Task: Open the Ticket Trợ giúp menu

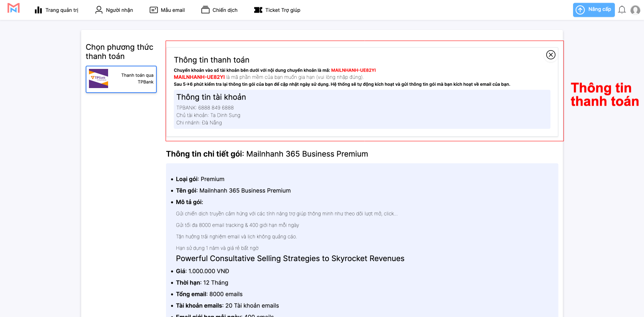Action: click(283, 10)
